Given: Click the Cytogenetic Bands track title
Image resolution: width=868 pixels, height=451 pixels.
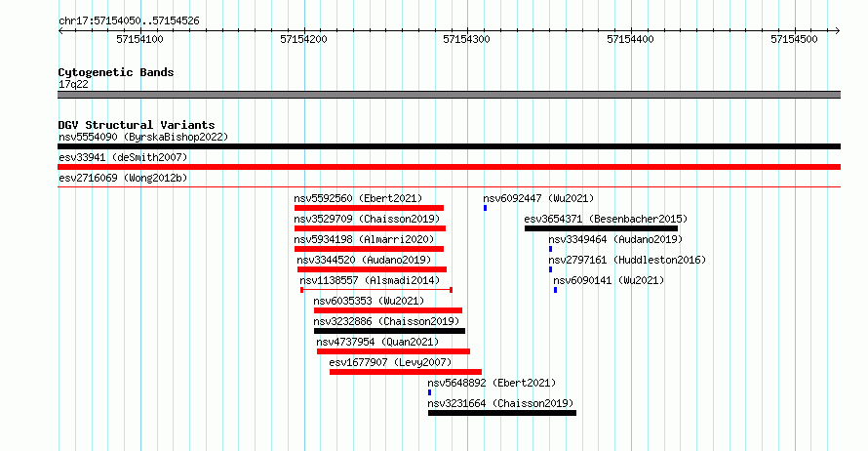Looking at the screenshot, I should (x=116, y=72).
